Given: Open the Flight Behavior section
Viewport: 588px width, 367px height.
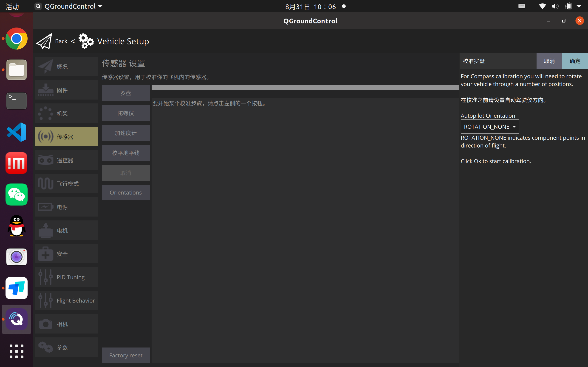Looking at the screenshot, I should pos(66,300).
